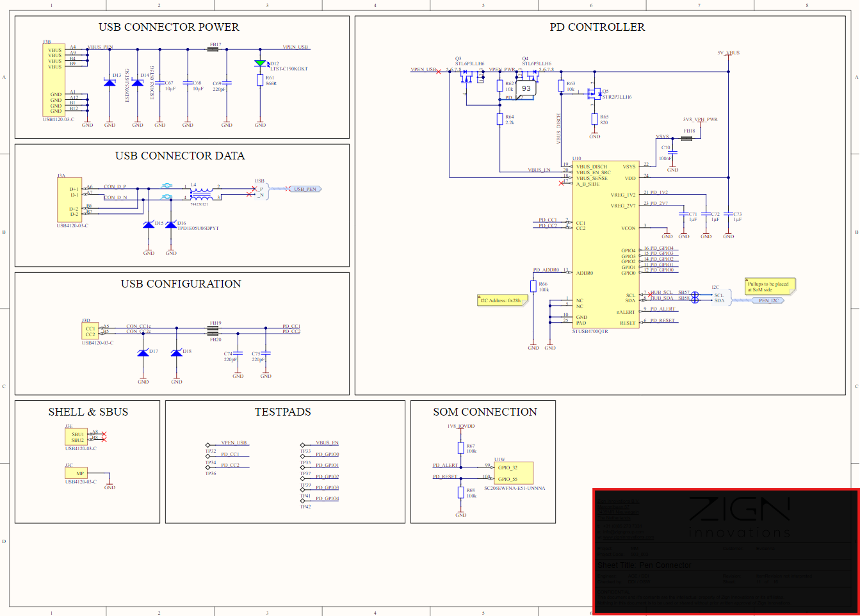The image size is (860, 616).
Task: Click the info@zigngroup.com email link
Action: pos(624,532)
